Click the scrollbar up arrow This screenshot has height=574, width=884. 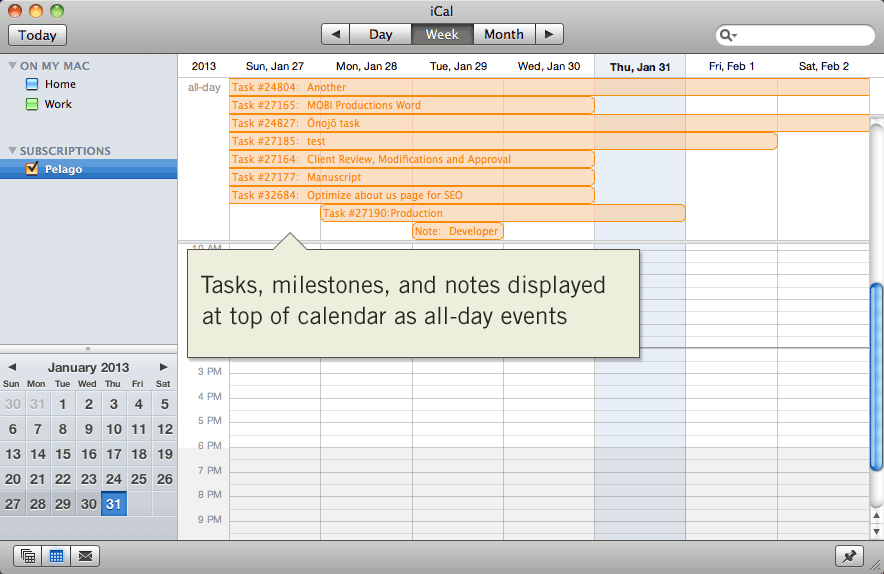876,515
